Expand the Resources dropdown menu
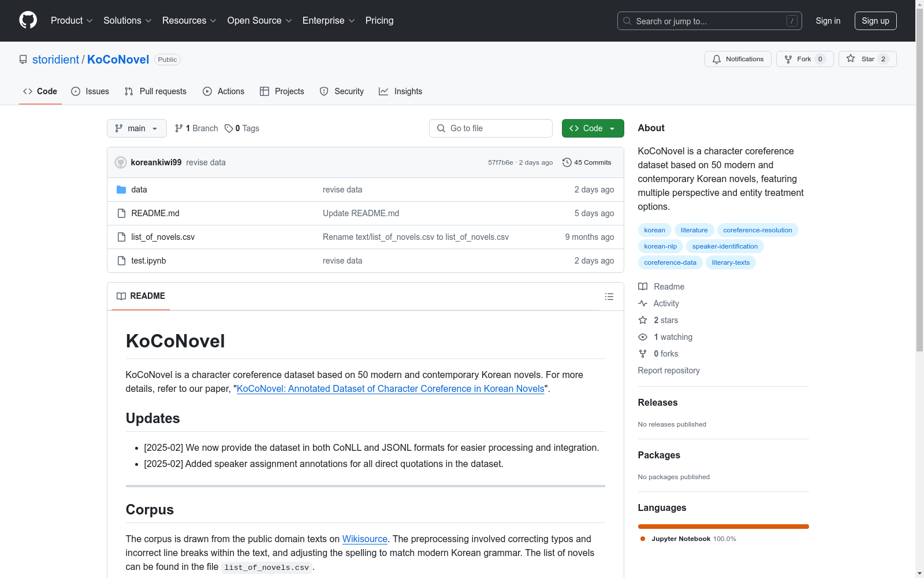924x578 pixels. coord(189,21)
